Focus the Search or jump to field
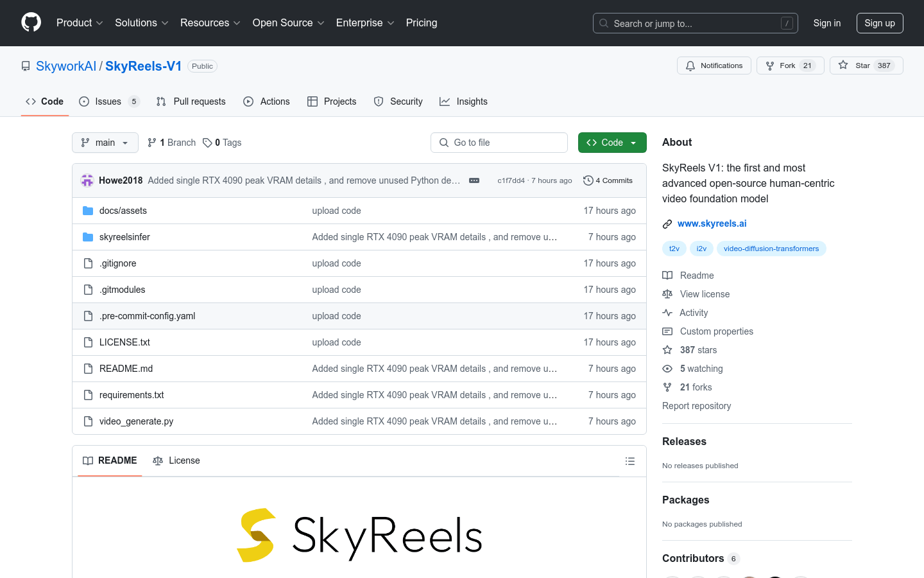 [696, 23]
